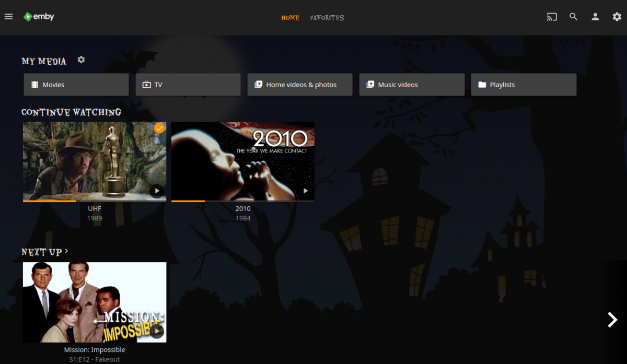Open My Media settings gear
The image size is (627, 364).
coord(81,60)
